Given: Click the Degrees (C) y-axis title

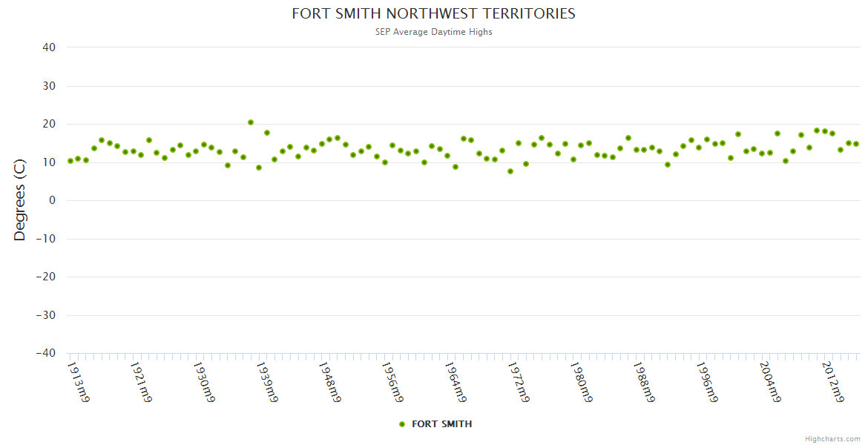Looking at the screenshot, I should click(20, 200).
